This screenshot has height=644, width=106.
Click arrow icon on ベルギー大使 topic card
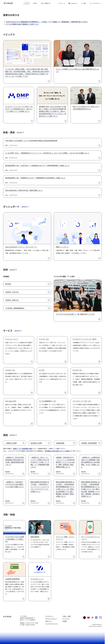99,121
